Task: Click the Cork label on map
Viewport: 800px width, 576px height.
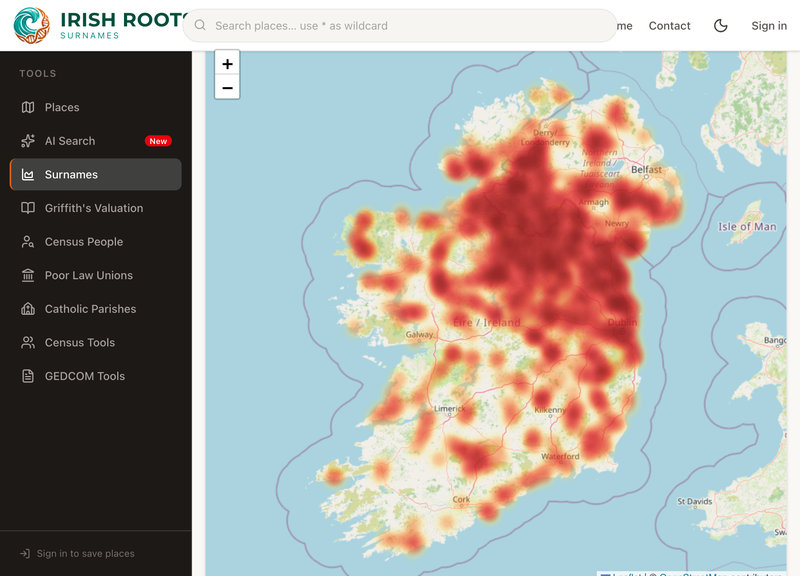Action: pos(461,499)
